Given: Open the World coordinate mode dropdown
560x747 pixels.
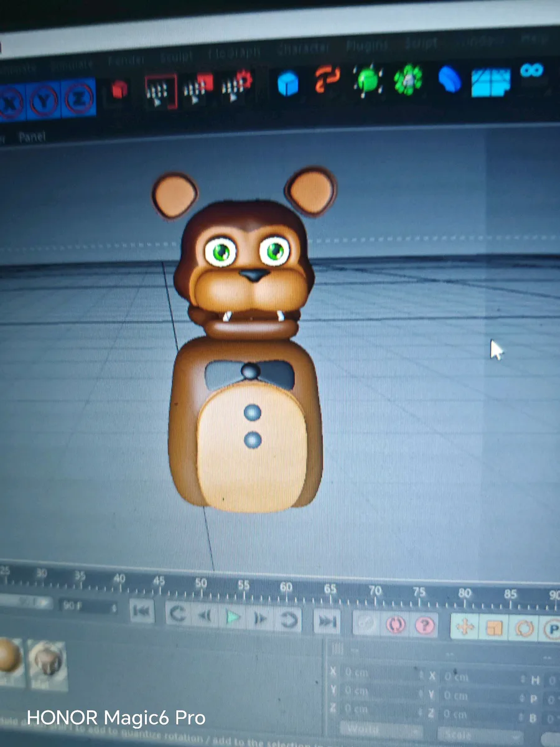Looking at the screenshot, I should pos(381,730).
